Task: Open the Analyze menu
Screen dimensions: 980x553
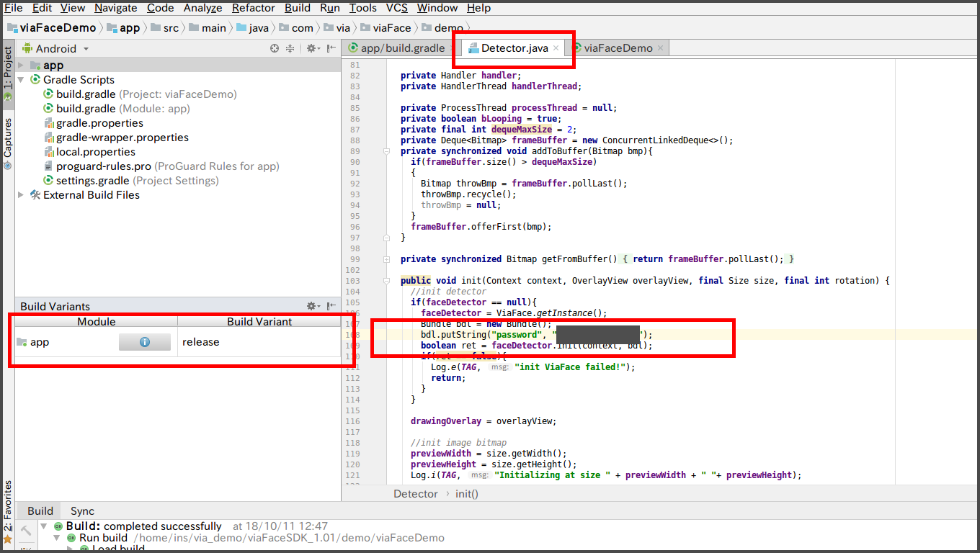Action: coord(202,8)
